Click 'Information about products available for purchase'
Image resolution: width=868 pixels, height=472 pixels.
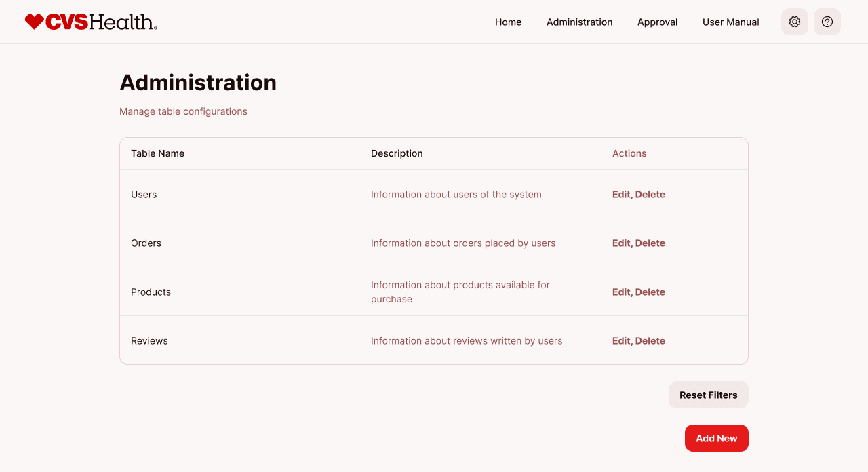click(x=460, y=292)
